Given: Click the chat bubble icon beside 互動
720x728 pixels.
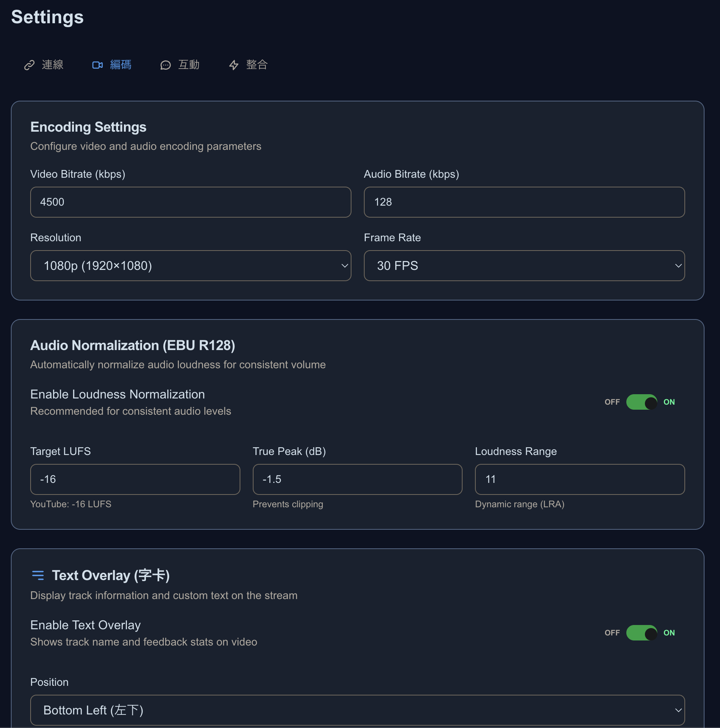Looking at the screenshot, I should [x=166, y=65].
